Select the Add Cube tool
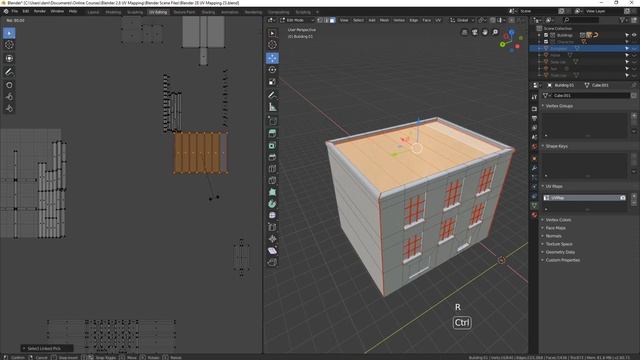Image resolution: width=640 pixels, height=360 pixels. pyautogui.click(x=272, y=120)
